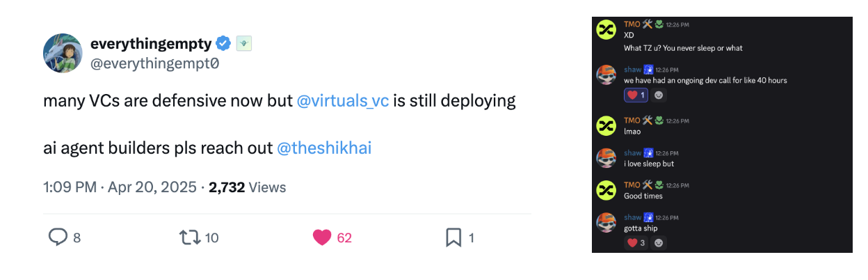Click the blue verified checkmark badge
This screenshot has width=868, height=280.
[223, 44]
